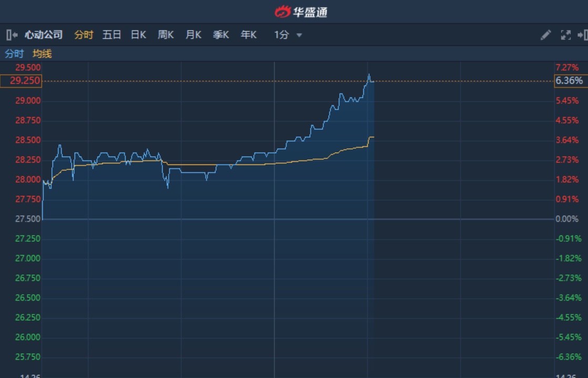Toggle the 均线 average line legend
The width and height of the screenshot is (588, 378).
42,54
